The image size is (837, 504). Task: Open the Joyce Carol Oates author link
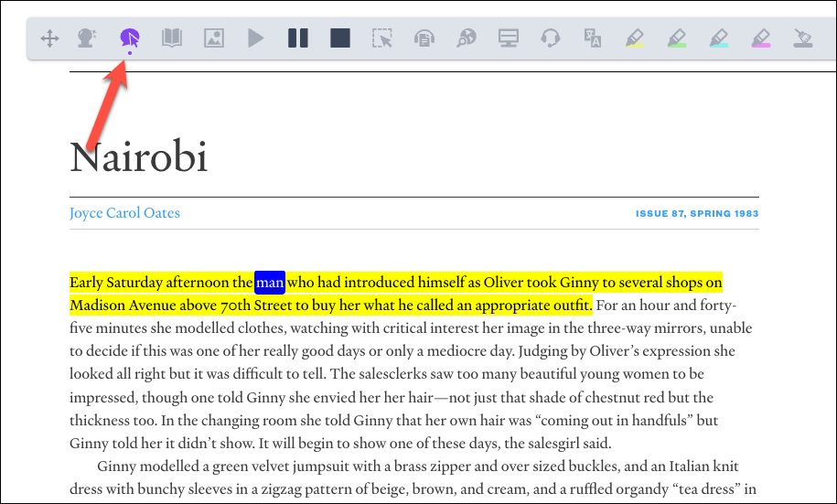(x=124, y=213)
